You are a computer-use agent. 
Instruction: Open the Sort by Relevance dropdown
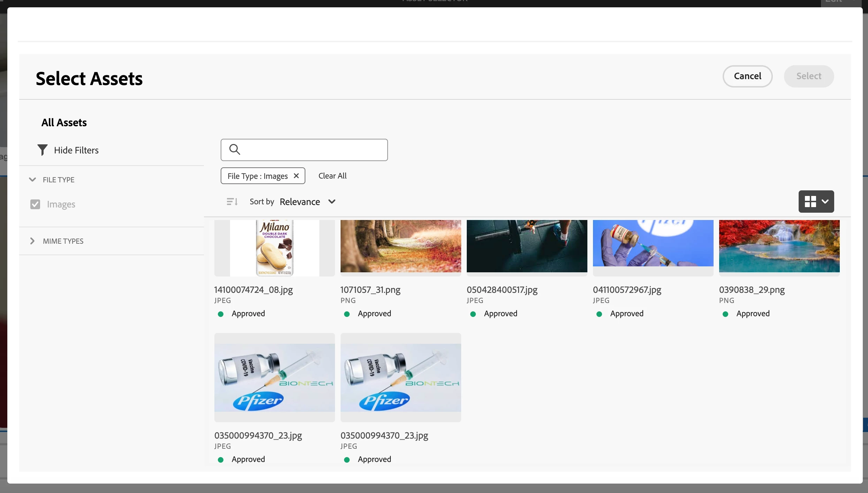tap(307, 202)
